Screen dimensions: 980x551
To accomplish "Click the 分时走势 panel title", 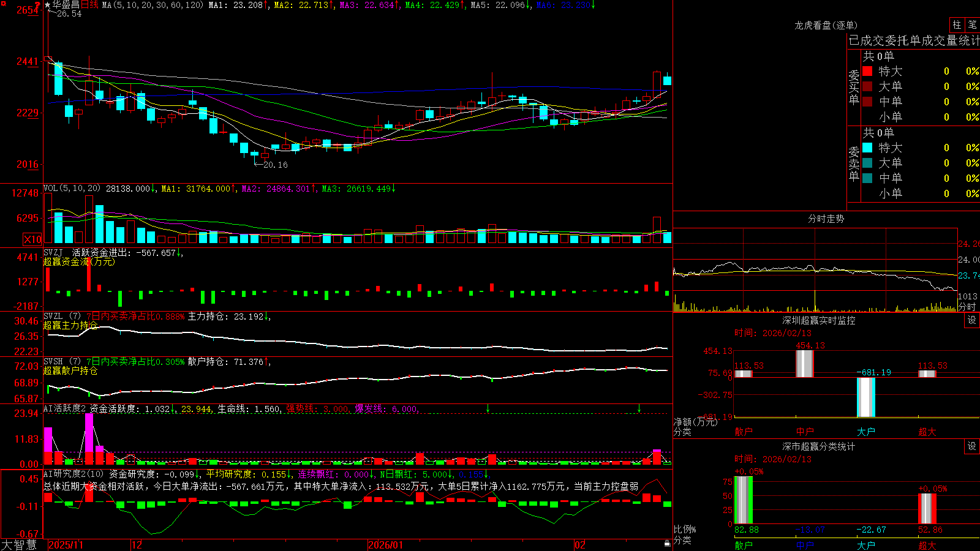I will tap(826, 219).
